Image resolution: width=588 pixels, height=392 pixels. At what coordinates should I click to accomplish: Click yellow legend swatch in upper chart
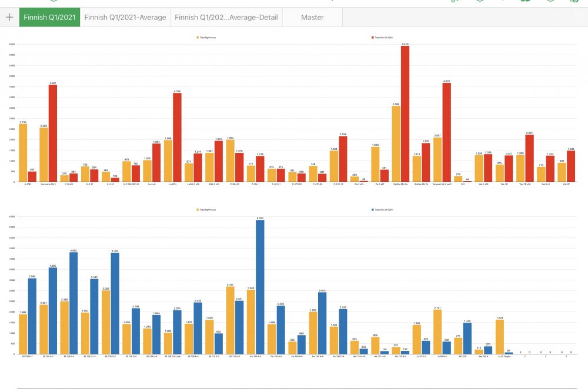[x=198, y=38]
